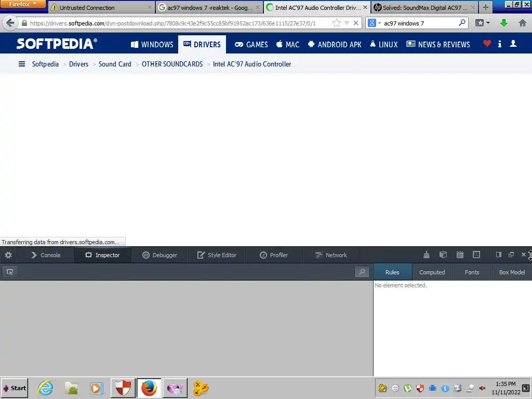Launch Internet Explorer from the taskbar

click(x=46, y=388)
